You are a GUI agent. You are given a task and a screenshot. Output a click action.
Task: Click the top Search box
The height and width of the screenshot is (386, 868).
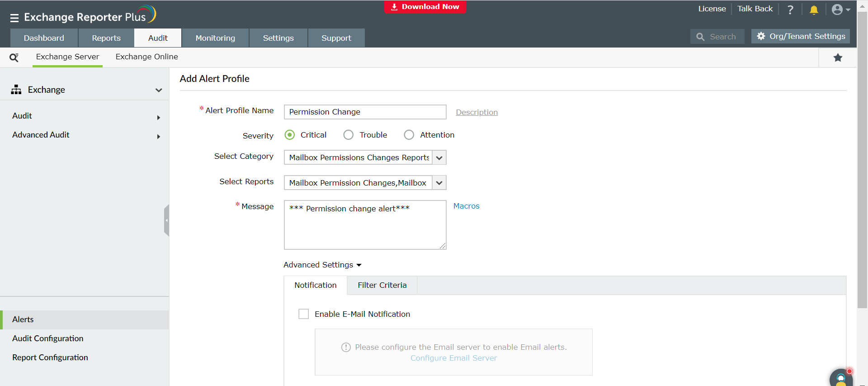pyautogui.click(x=717, y=37)
